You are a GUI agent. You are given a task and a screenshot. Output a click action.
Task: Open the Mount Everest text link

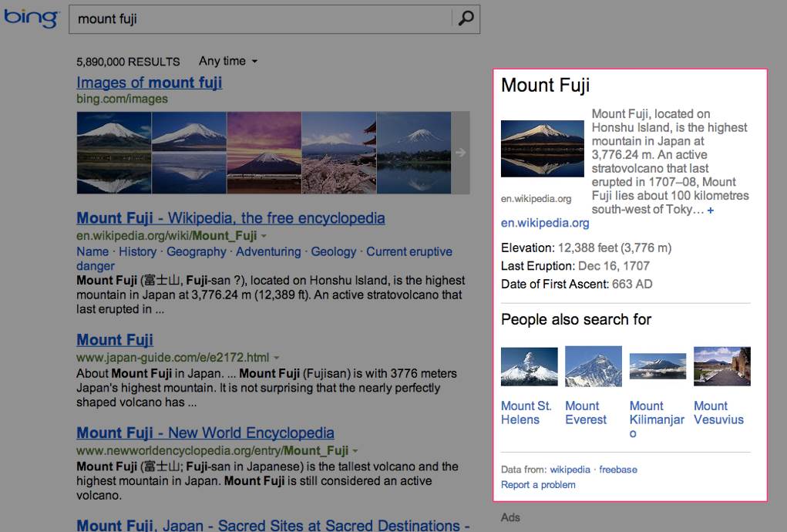pyautogui.click(x=586, y=412)
